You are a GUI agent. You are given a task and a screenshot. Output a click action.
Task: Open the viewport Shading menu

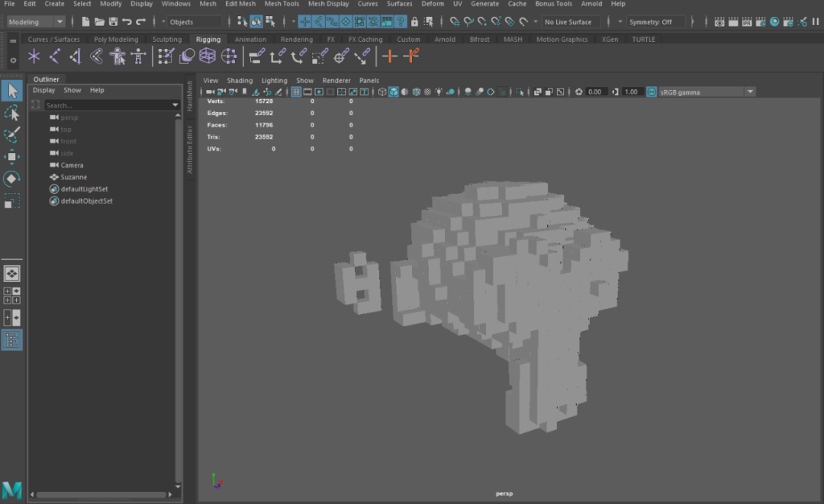(x=240, y=80)
